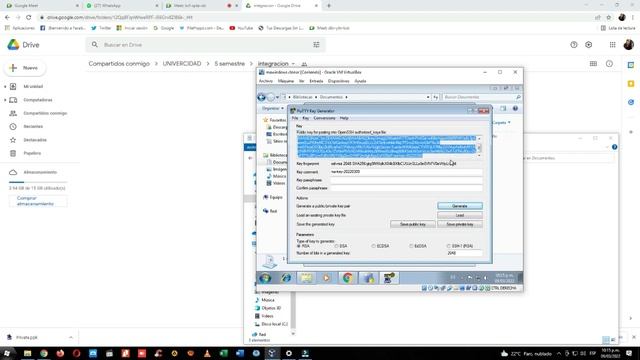Image resolution: width=640 pixels, height=360 pixels.
Task: Open Papelera in Drive sidebar
Action: point(32,153)
